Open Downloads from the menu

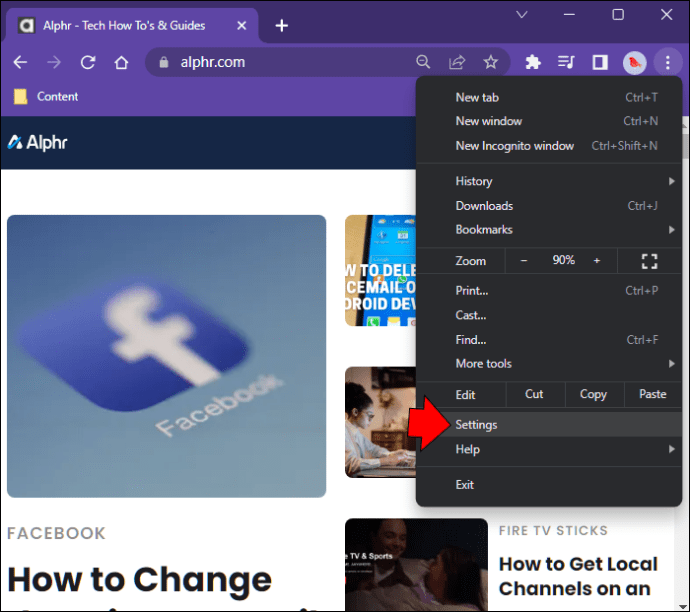click(549, 205)
